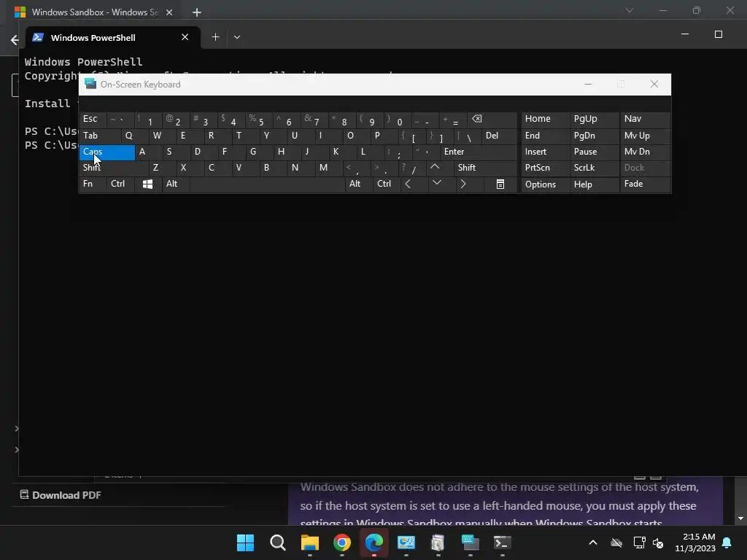The height and width of the screenshot is (560, 747).
Task: Click the Tab key on keyboard
Action: pos(100,136)
